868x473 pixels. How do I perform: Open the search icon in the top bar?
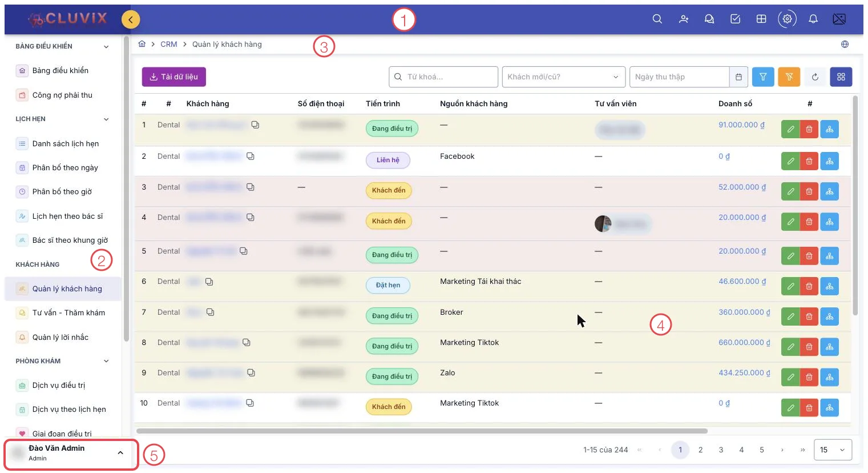[657, 19]
